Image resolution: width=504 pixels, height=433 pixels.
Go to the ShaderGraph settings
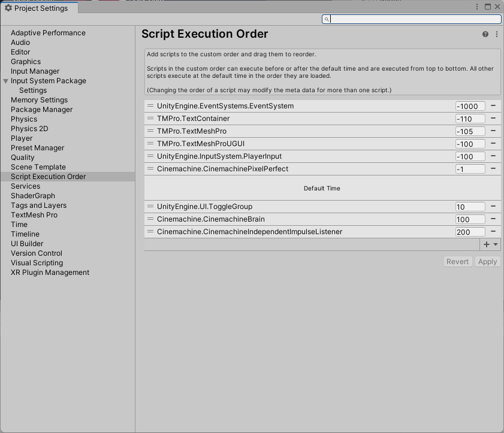[x=33, y=196]
